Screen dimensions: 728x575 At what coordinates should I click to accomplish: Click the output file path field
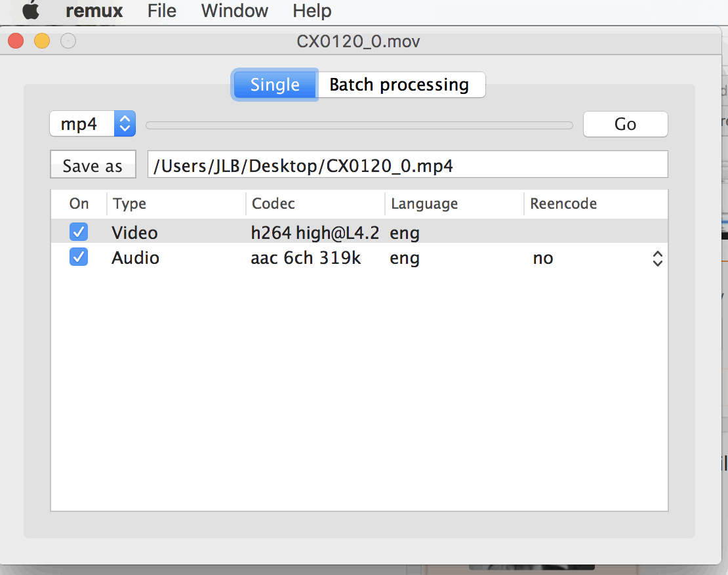click(x=408, y=165)
